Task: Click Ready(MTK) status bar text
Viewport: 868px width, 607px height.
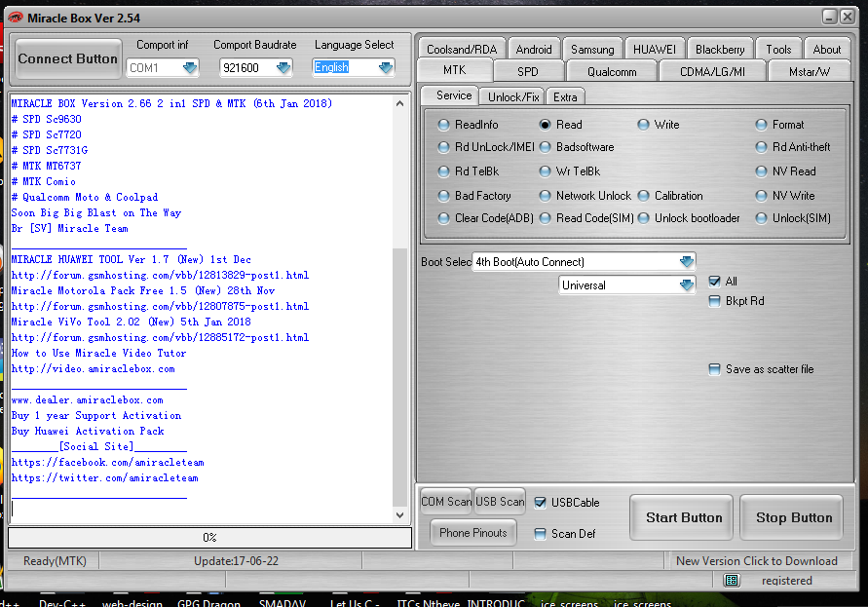Action: tap(55, 561)
